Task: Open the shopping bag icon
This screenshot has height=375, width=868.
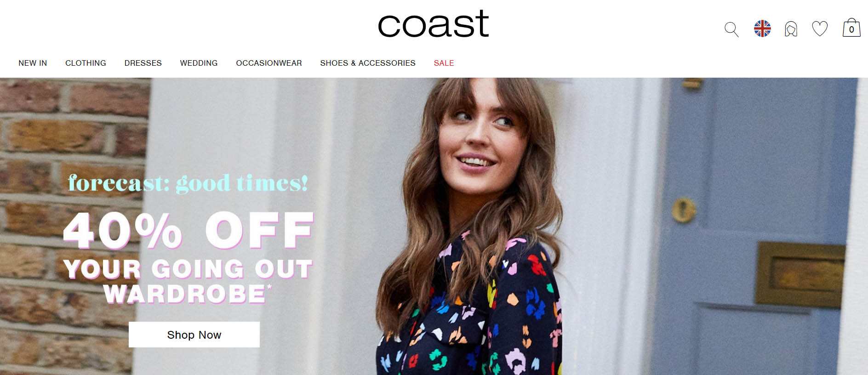Action: click(851, 28)
